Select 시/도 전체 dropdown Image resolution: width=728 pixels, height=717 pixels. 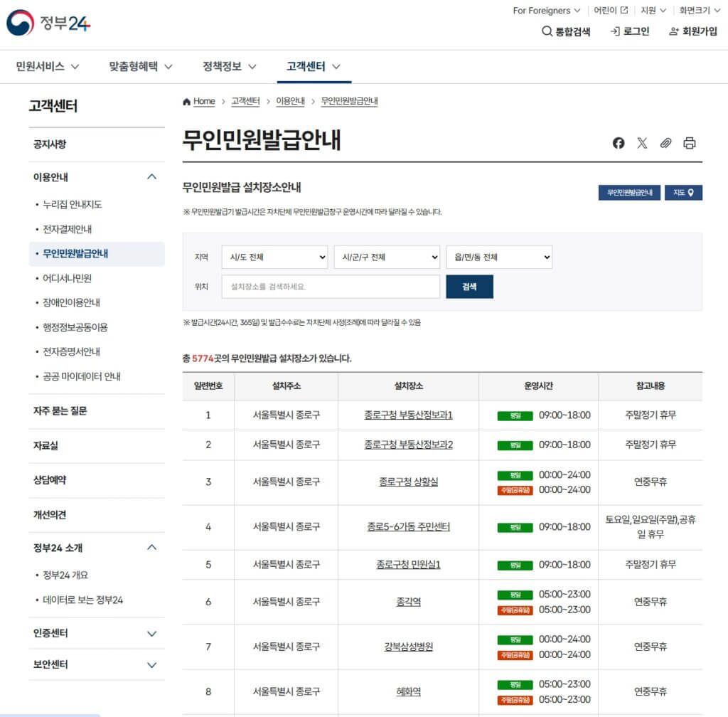274,257
